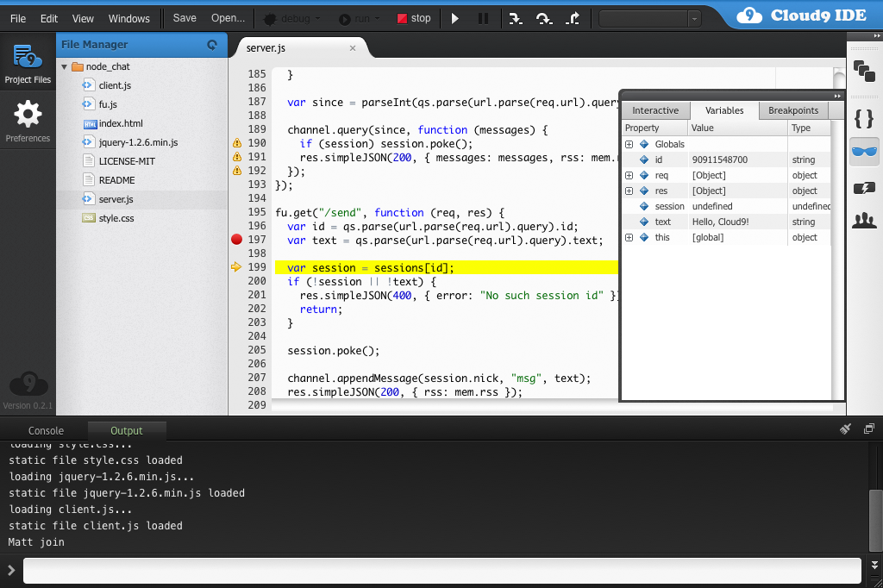Click the step out debugging icon
883x588 pixels.
click(x=573, y=17)
